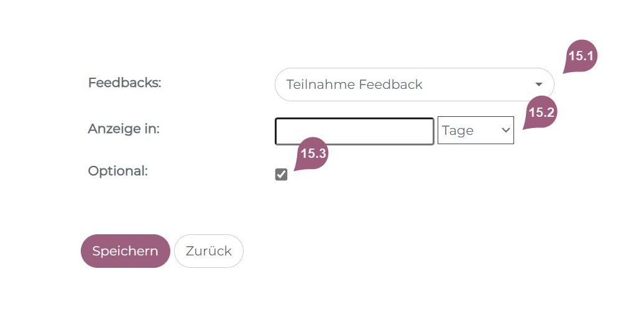The width and height of the screenshot is (644, 330).
Task: Click the word Tage in the selector
Action: 458,131
